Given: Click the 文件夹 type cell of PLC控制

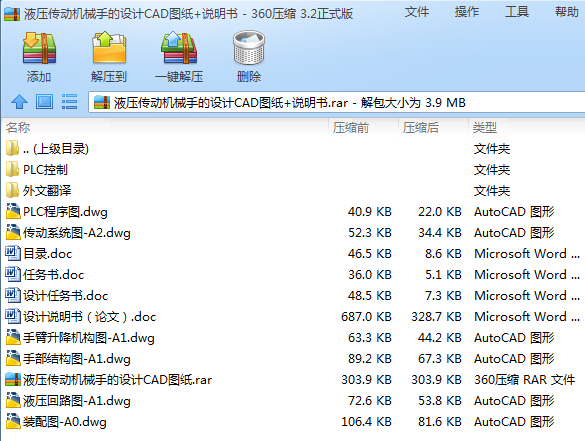Looking at the screenshot, I should point(492,170).
